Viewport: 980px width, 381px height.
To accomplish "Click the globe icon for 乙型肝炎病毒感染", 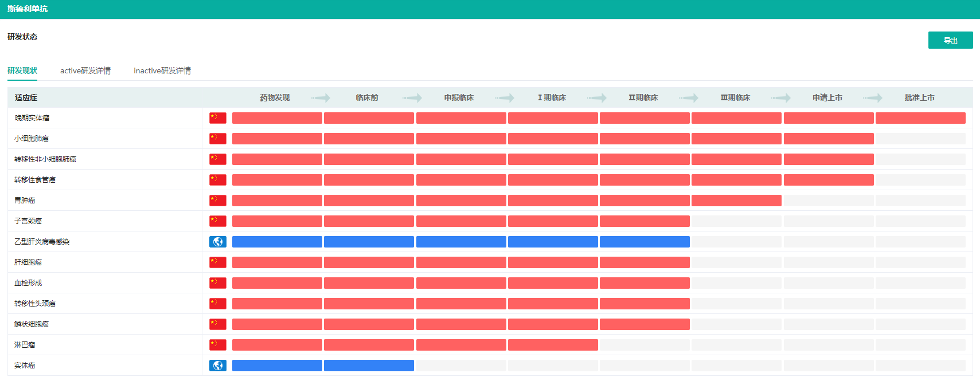I will pyautogui.click(x=217, y=242).
